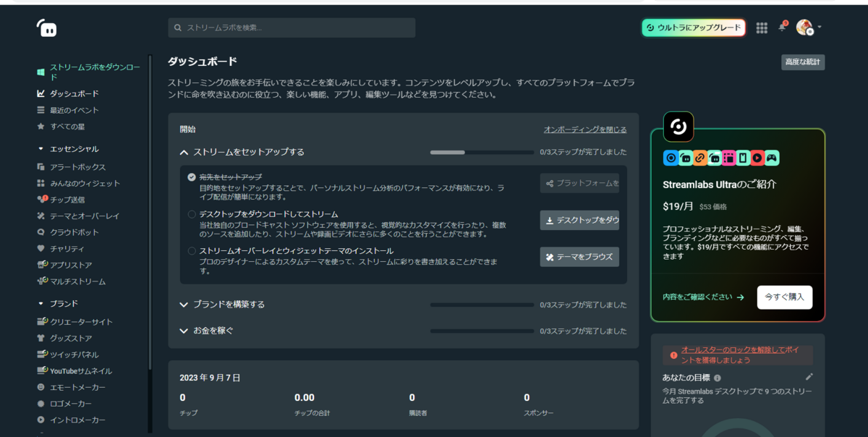Image resolution: width=868 pixels, height=437 pixels.
Task: Select the ストリームオーバーレイとウィジェットテーマのインストール step circle
Action: [192, 251]
